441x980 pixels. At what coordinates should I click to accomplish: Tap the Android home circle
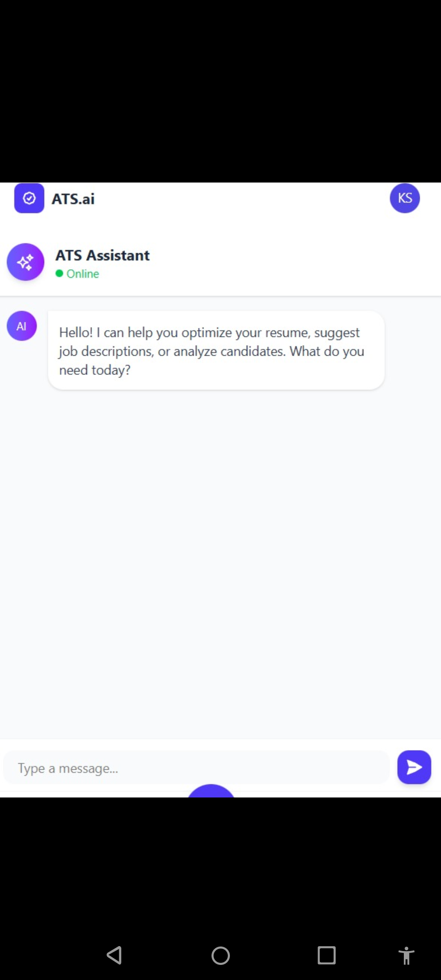tap(220, 955)
